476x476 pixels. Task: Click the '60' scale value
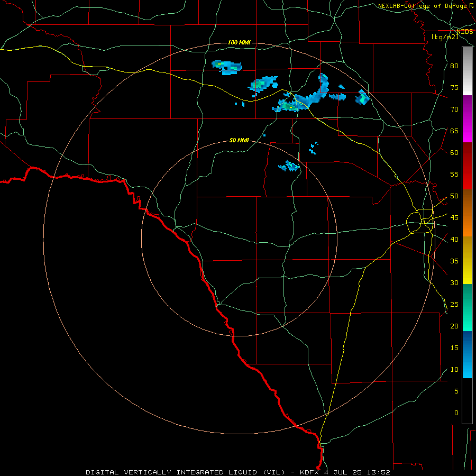tap(454, 153)
